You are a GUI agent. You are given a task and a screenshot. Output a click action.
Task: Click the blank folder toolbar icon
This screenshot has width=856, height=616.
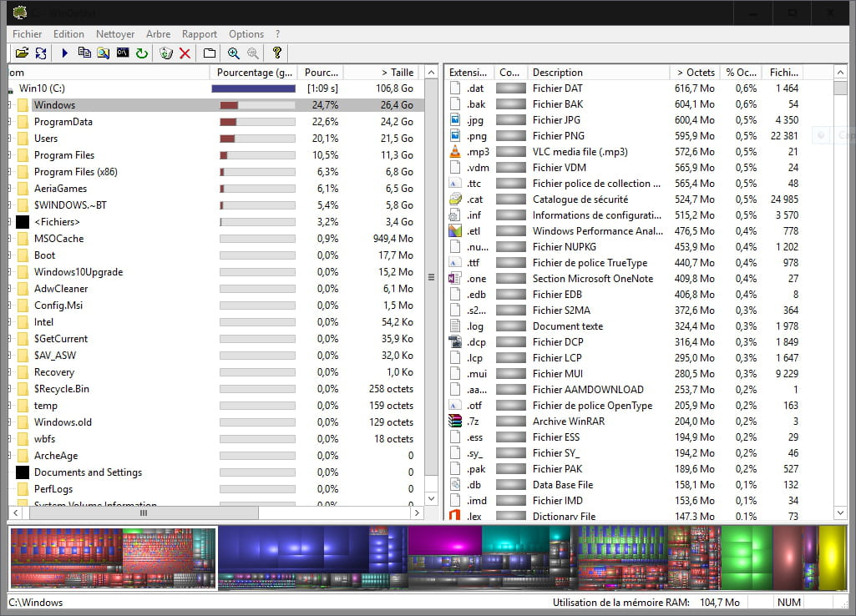pyautogui.click(x=209, y=53)
